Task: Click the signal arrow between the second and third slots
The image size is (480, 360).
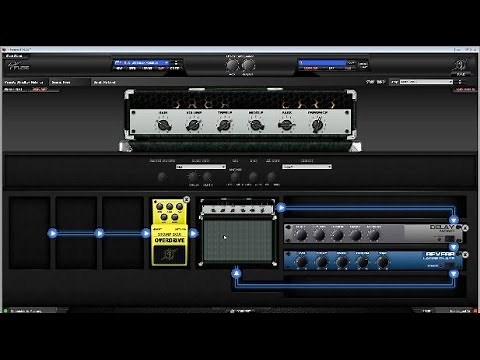Action: (x=99, y=233)
